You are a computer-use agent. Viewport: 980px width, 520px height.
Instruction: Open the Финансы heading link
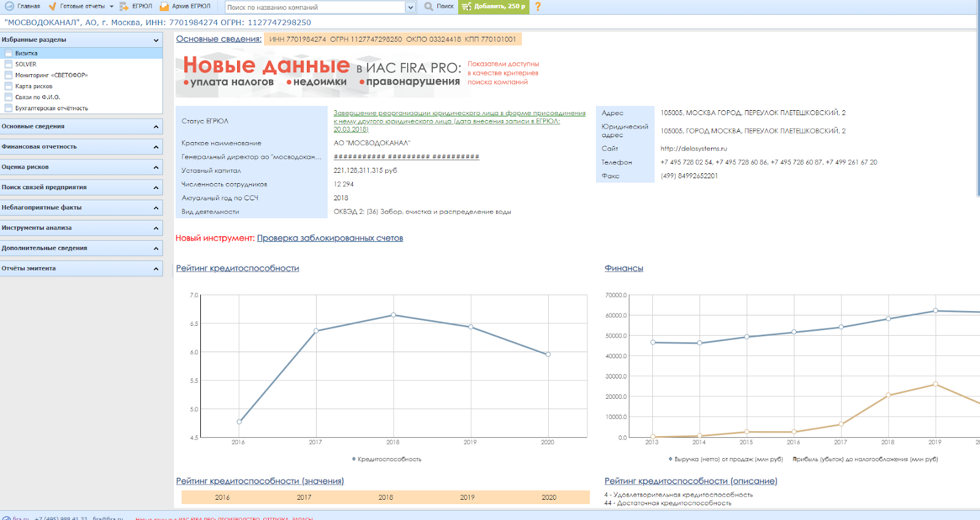[624, 268]
